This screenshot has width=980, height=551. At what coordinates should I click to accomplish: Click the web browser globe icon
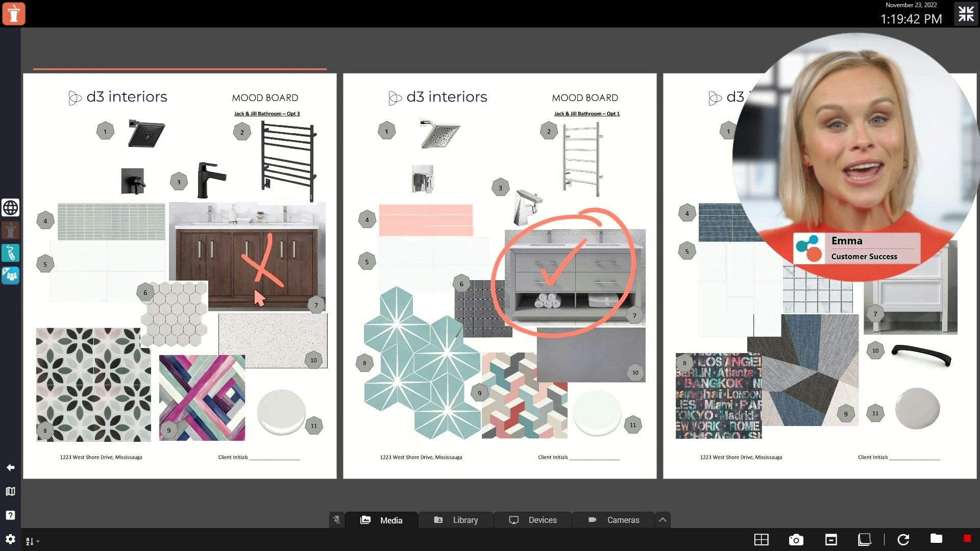[10, 208]
